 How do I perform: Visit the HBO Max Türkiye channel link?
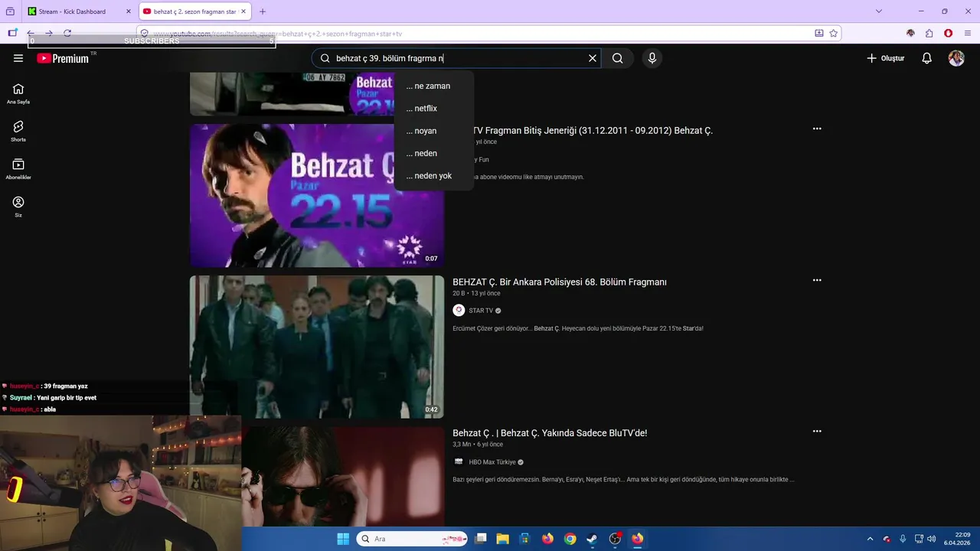pyautogui.click(x=492, y=462)
